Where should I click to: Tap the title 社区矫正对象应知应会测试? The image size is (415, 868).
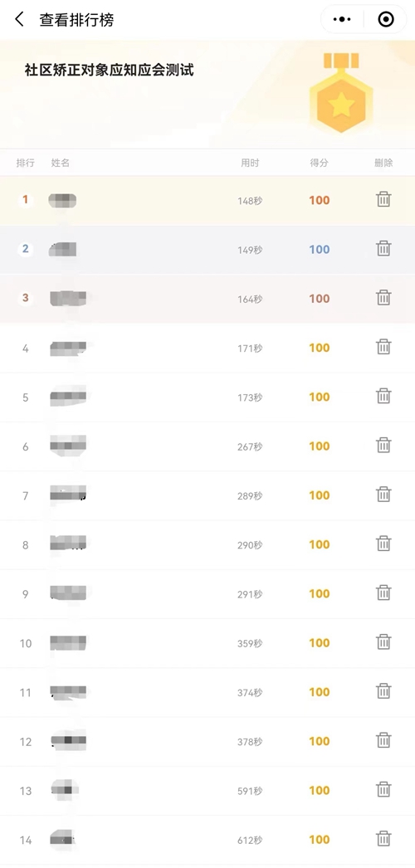109,71
